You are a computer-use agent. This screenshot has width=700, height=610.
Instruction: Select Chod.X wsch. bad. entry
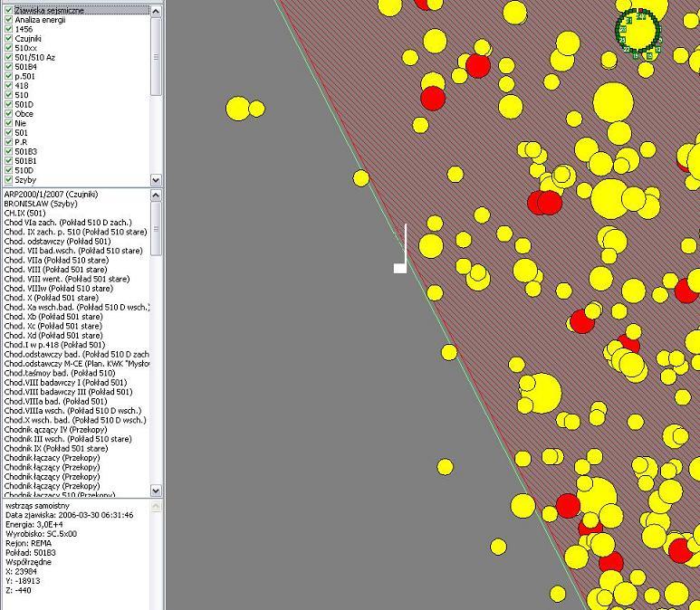[75, 420]
